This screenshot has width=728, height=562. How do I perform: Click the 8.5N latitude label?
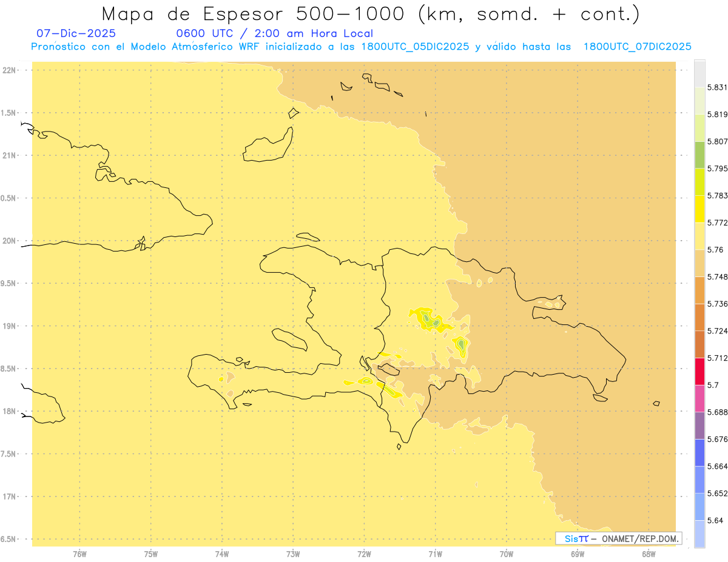tap(9, 369)
